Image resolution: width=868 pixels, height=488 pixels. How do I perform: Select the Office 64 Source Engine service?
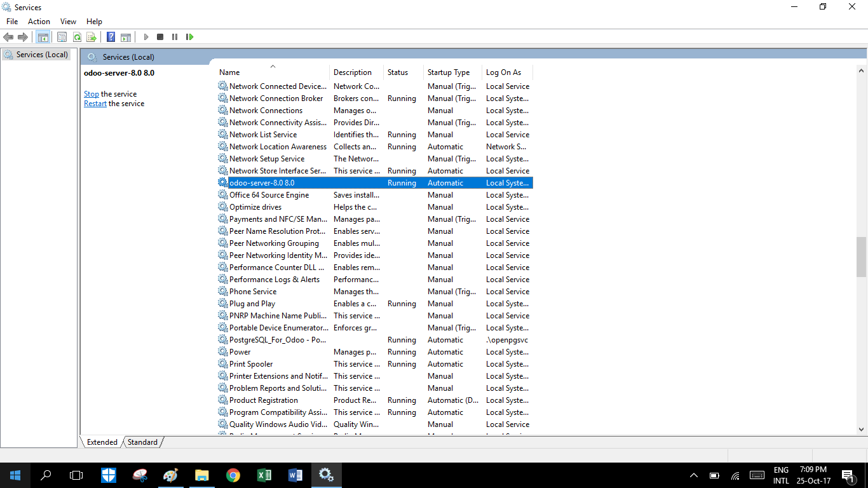(375, 195)
